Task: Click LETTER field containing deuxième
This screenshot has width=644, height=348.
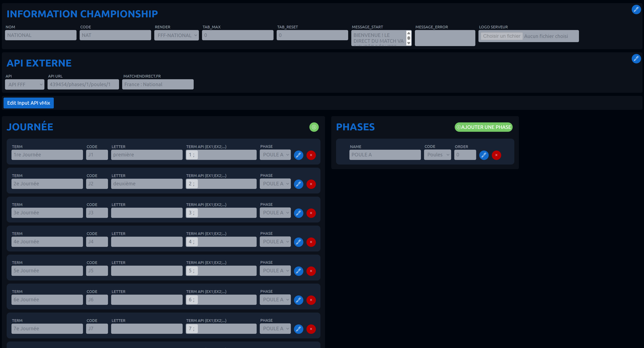Action: point(147,184)
